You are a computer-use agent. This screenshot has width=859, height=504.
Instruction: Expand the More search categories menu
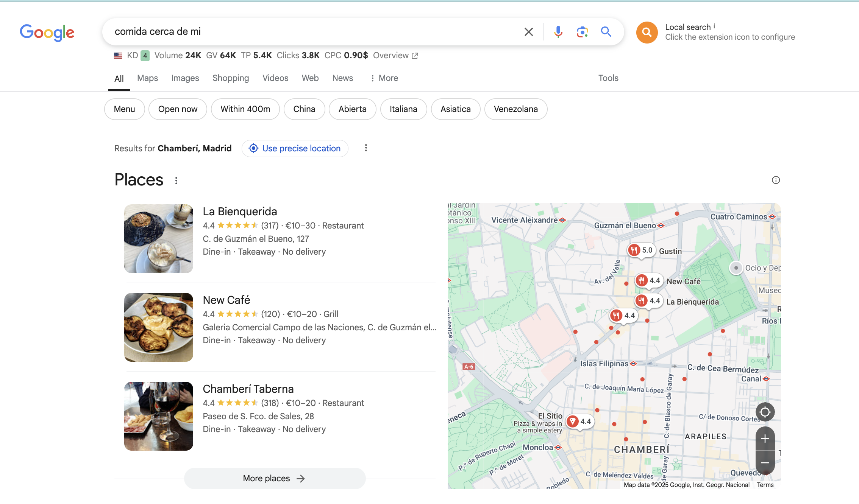[x=384, y=78]
